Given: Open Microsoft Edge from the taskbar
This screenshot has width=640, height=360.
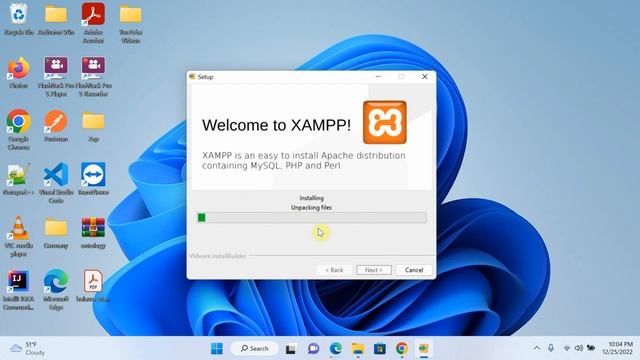Looking at the screenshot, I should tap(336, 349).
